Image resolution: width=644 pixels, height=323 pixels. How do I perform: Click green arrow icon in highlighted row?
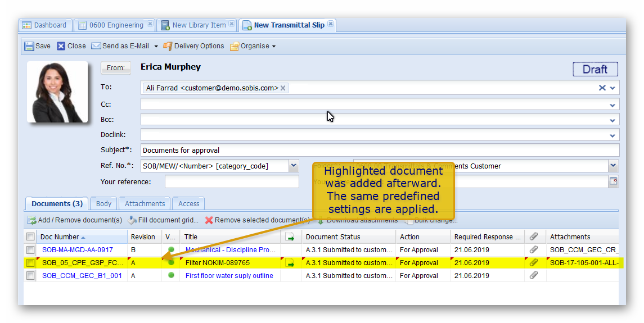[x=290, y=263]
